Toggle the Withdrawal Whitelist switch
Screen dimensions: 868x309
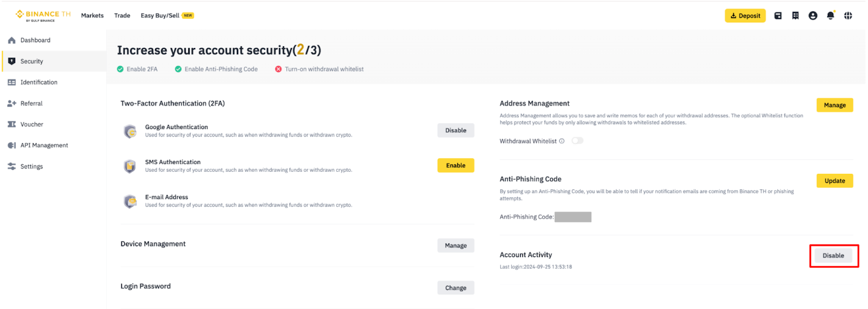(577, 141)
